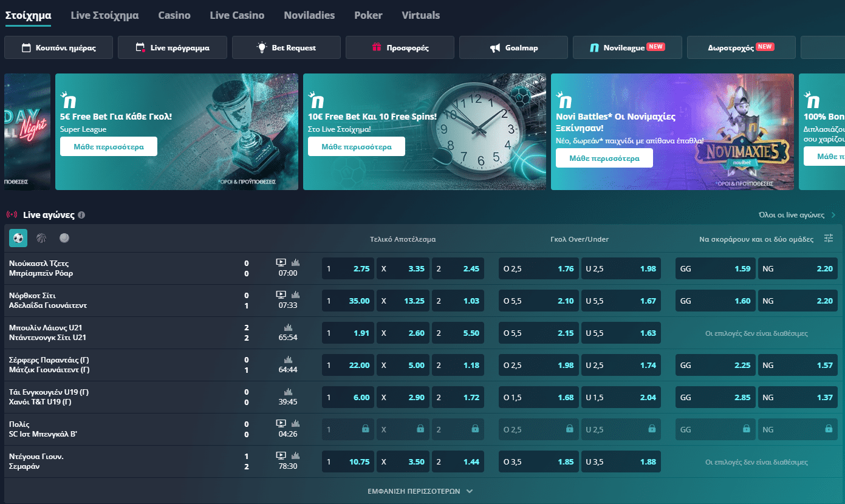Open Προσφορές gift shortcut
Image resolution: width=845 pixels, height=504 pixels.
point(400,47)
